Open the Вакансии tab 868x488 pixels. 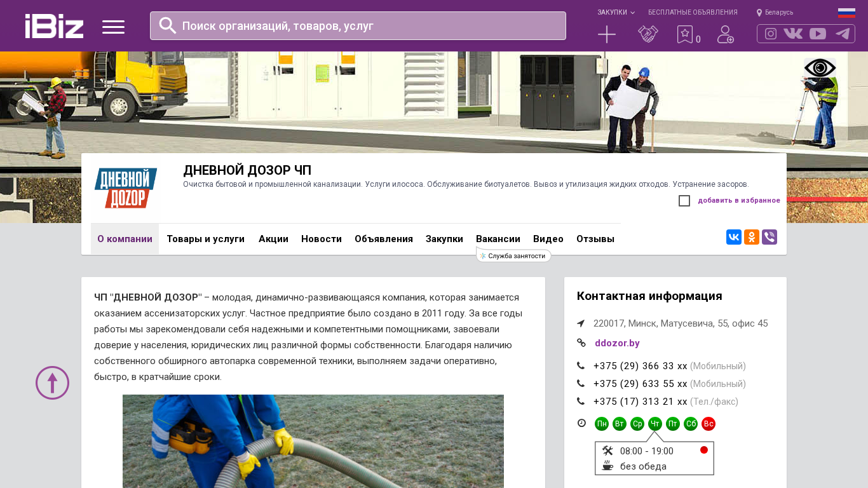coord(498,239)
